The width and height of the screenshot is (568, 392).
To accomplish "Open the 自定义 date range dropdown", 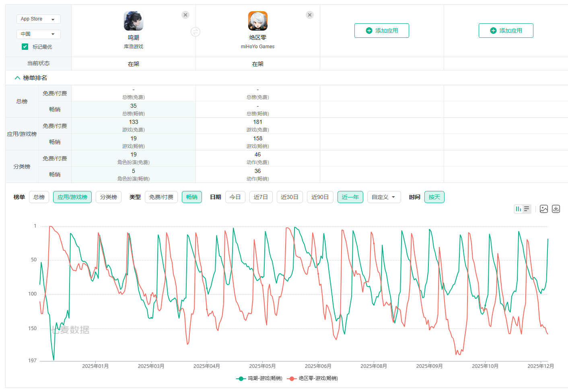I will coord(384,197).
